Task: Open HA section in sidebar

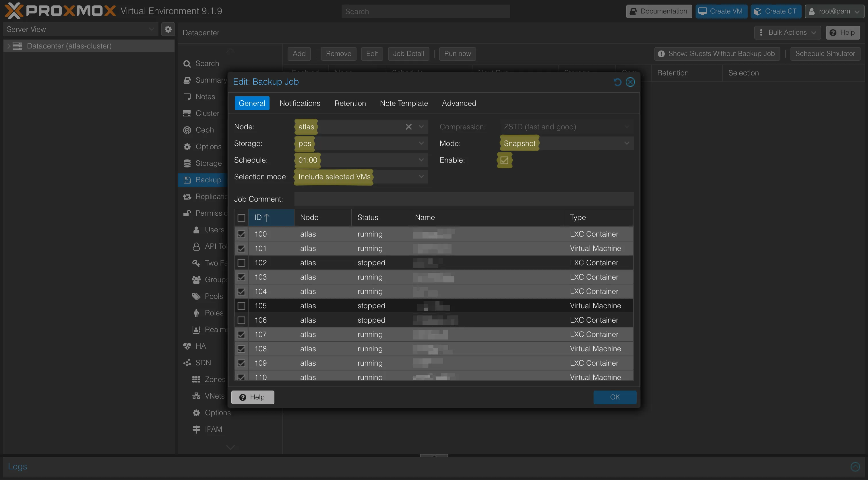Action: point(200,346)
